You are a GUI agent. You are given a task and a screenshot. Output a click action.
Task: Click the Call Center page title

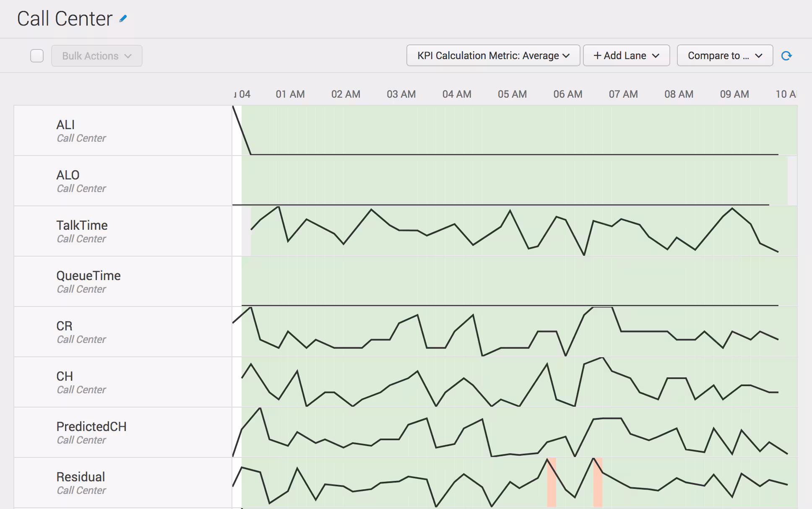point(65,19)
